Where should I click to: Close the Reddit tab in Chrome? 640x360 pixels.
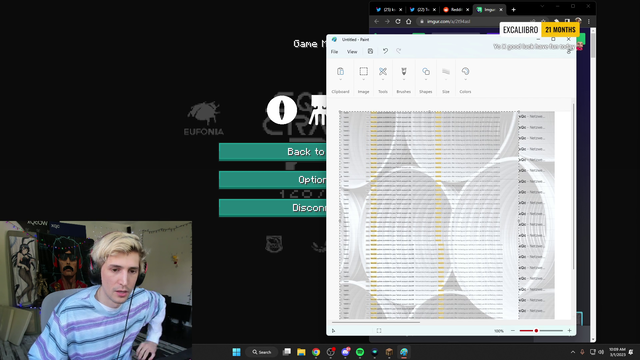467,9
